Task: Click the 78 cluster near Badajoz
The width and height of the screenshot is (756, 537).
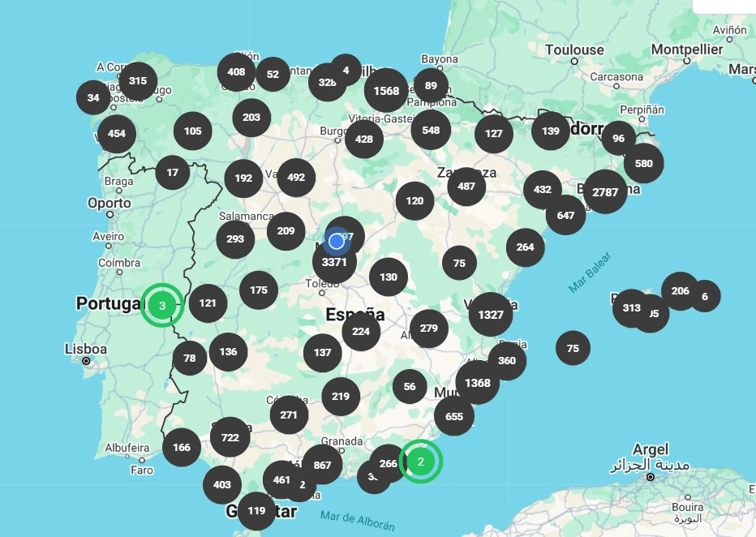Action: pyautogui.click(x=190, y=358)
